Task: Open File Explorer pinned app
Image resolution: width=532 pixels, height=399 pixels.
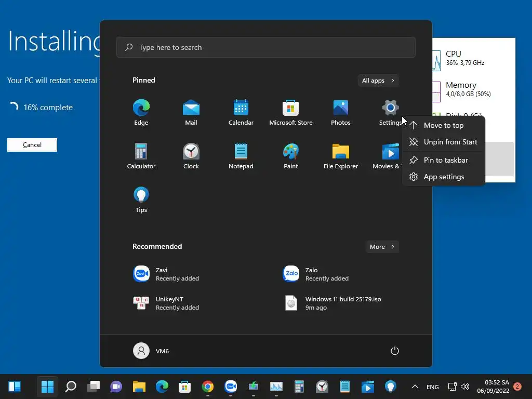Action: tap(341, 156)
